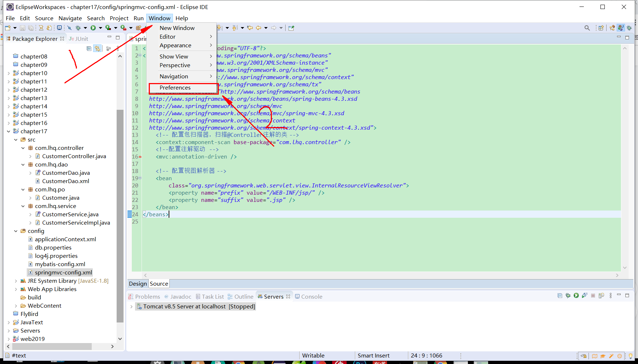Image resolution: width=638 pixels, height=364 pixels.
Task: Open the Help menu
Action: (182, 18)
